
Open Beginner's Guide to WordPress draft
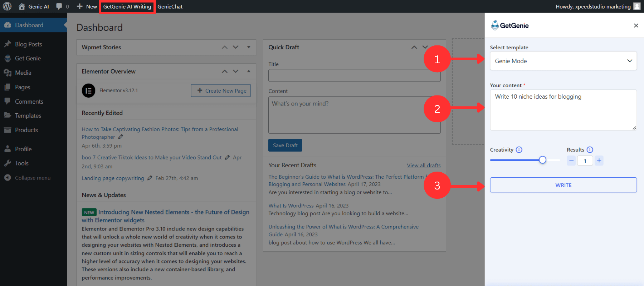tap(347, 181)
